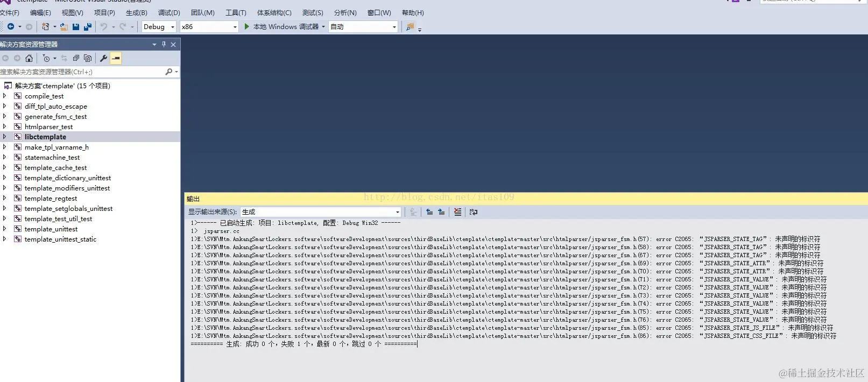The width and height of the screenshot is (868, 382).
Task: Click the jsparser_fsm.h(57) error line in Output
Action: [505, 239]
